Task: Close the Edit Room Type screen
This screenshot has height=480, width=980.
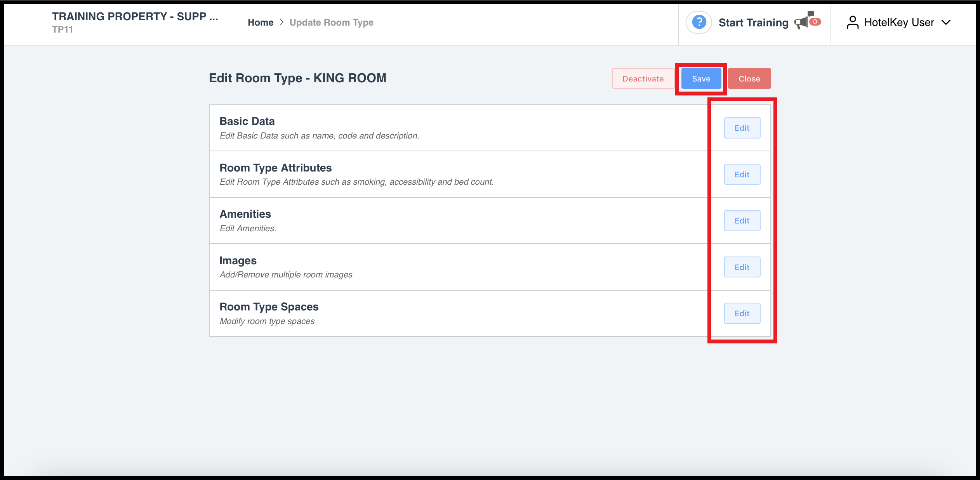Action: [749, 78]
